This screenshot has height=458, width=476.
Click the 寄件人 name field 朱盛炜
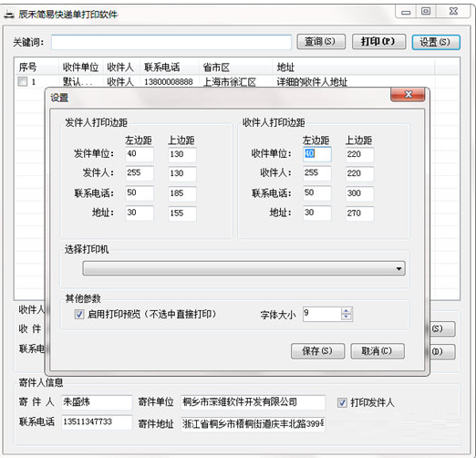(x=97, y=402)
